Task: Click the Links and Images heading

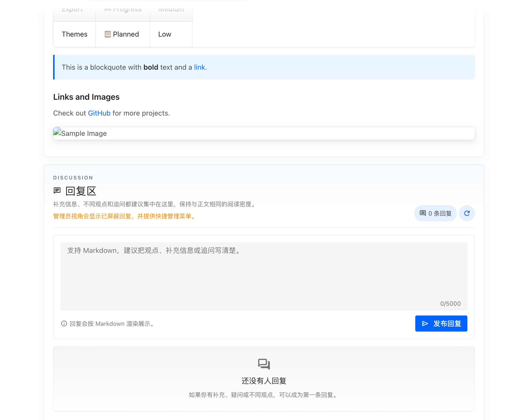Action: point(86,97)
